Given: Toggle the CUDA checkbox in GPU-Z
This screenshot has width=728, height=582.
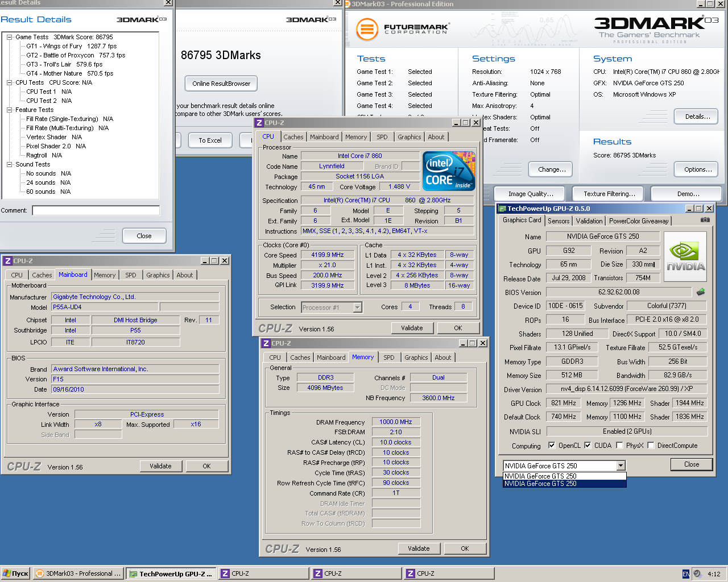Looking at the screenshot, I should tap(588, 446).
